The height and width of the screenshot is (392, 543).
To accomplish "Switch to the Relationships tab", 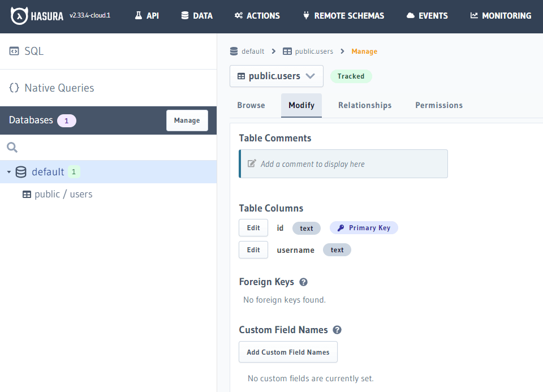I will (365, 105).
